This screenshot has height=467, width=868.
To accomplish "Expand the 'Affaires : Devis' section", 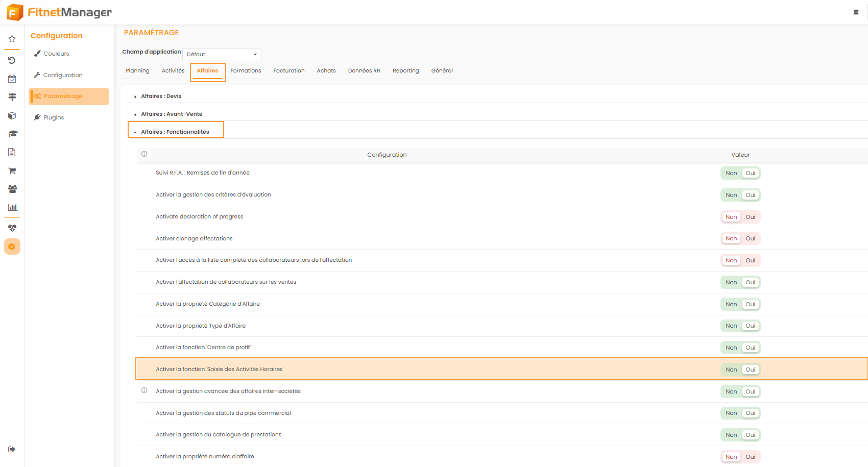I will point(161,96).
